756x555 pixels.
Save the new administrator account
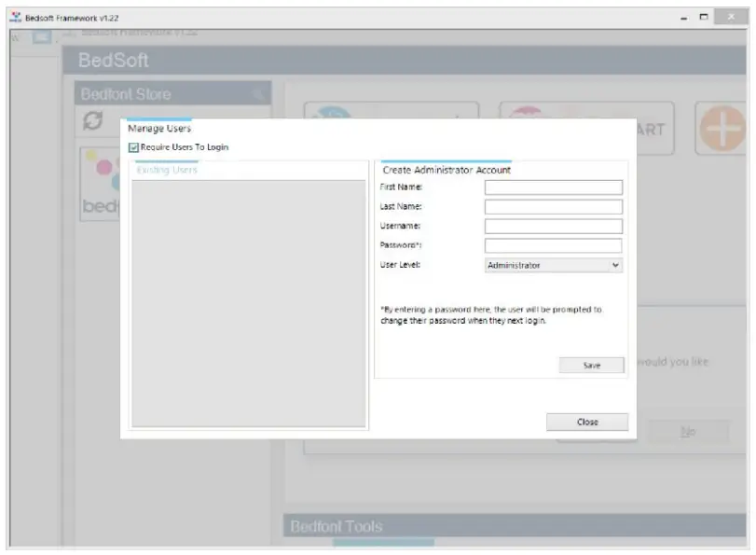[591, 365]
